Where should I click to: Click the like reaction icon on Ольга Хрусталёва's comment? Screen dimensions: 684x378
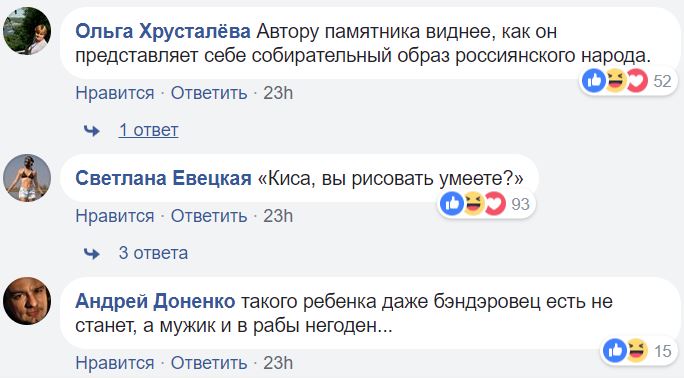coord(594,81)
